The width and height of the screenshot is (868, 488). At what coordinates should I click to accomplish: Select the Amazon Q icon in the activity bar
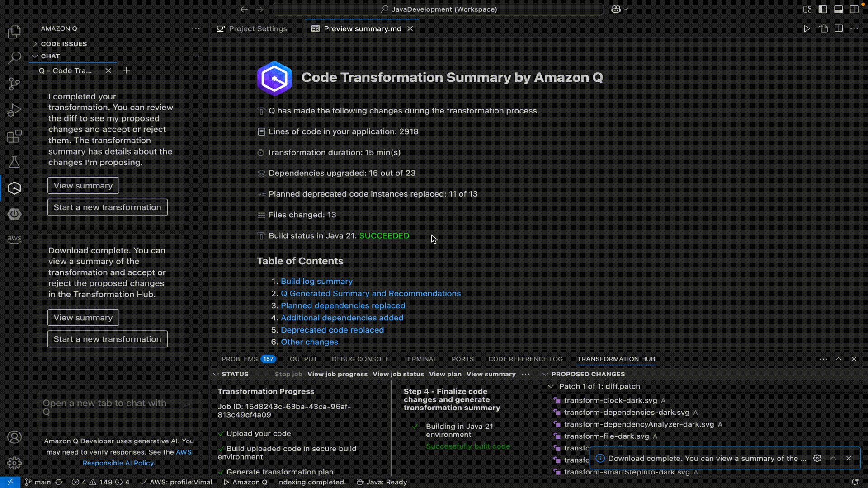(x=14, y=188)
